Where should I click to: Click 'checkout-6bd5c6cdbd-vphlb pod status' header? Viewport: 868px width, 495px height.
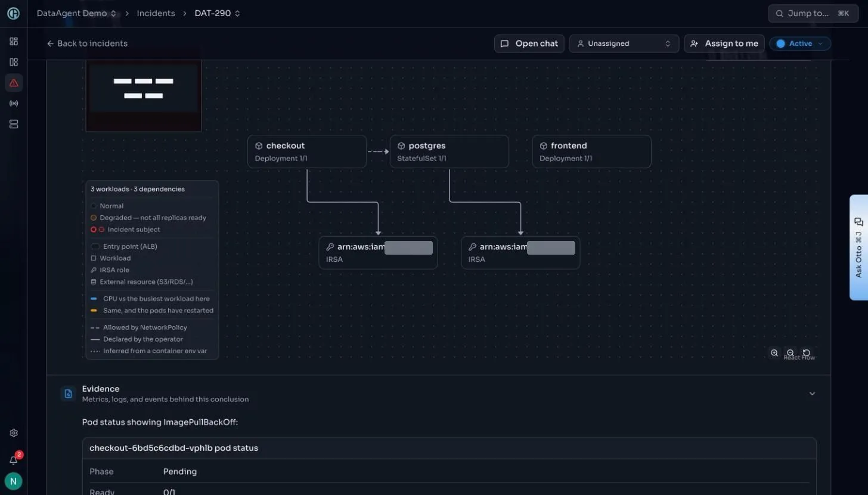click(x=173, y=448)
